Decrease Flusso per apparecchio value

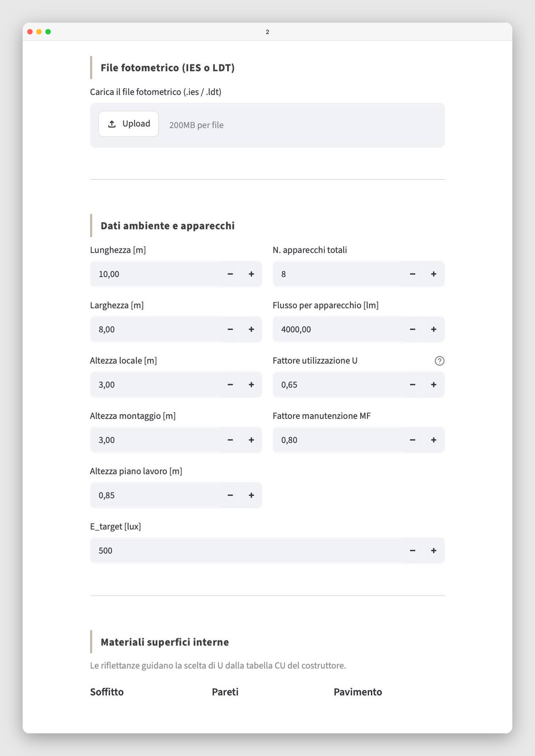tap(413, 329)
